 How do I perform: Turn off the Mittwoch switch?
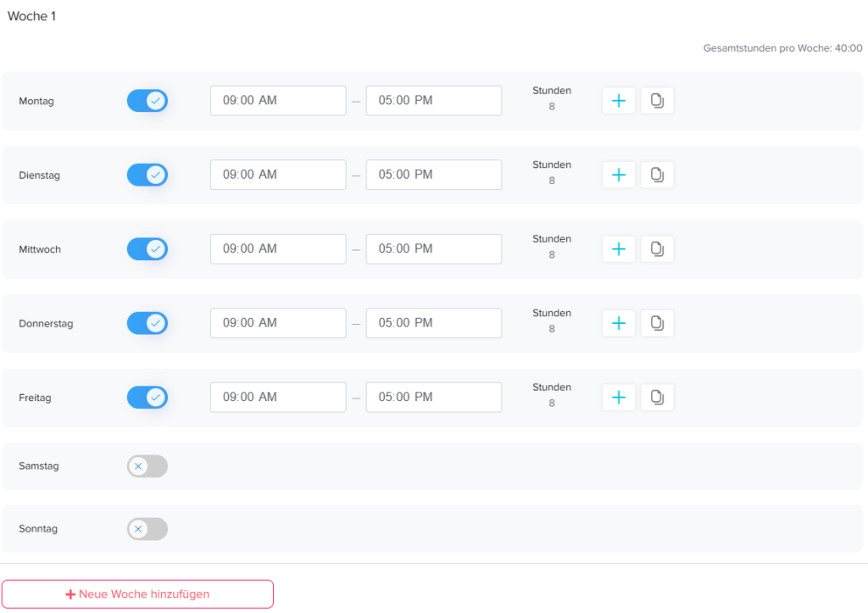coord(147,249)
